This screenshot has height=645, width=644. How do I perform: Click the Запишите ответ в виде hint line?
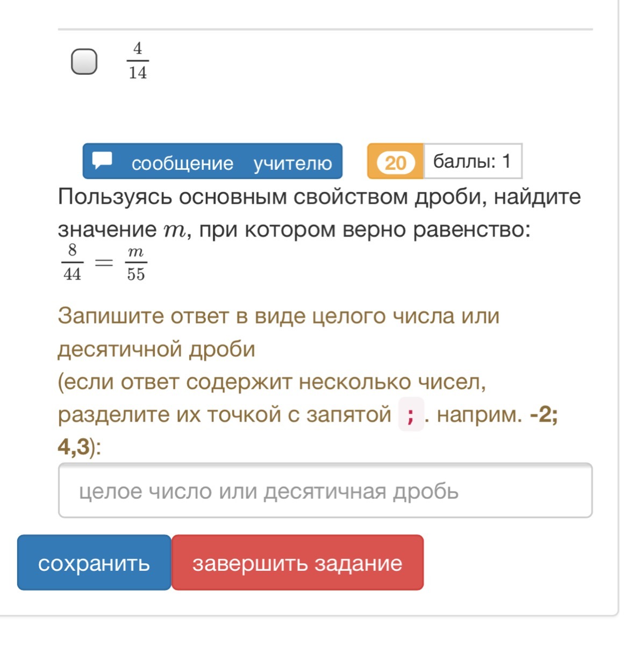tap(278, 316)
